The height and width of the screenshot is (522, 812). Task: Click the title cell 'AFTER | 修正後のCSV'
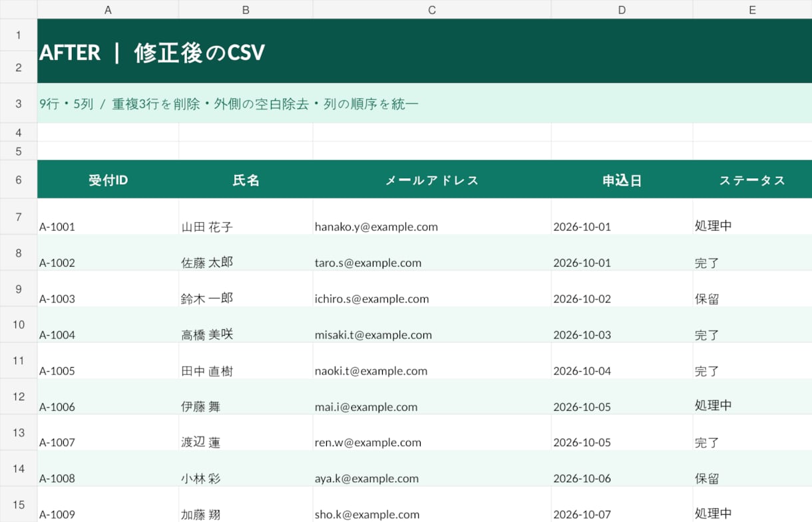(425, 51)
